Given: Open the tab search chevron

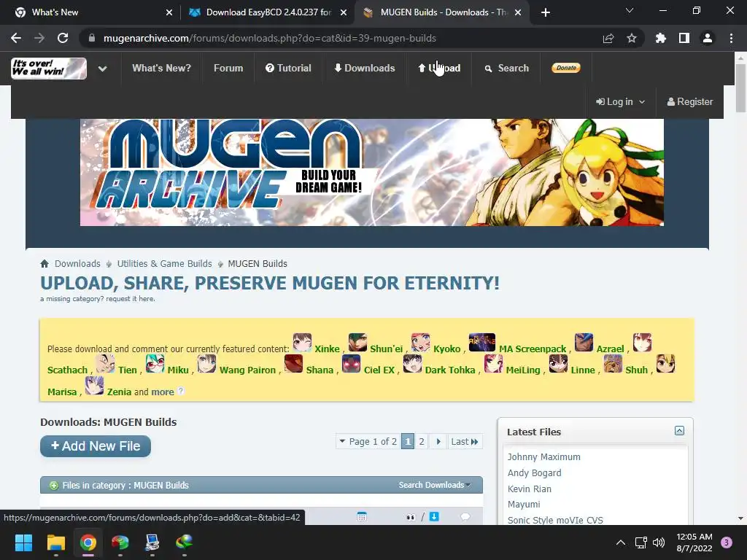Looking at the screenshot, I should (x=630, y=10).
